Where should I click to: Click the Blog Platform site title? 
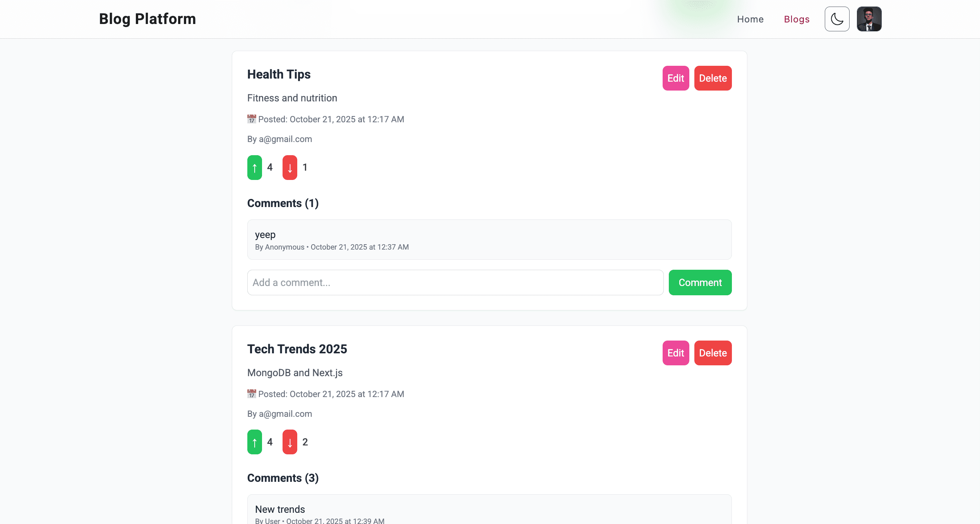point(147,19)
